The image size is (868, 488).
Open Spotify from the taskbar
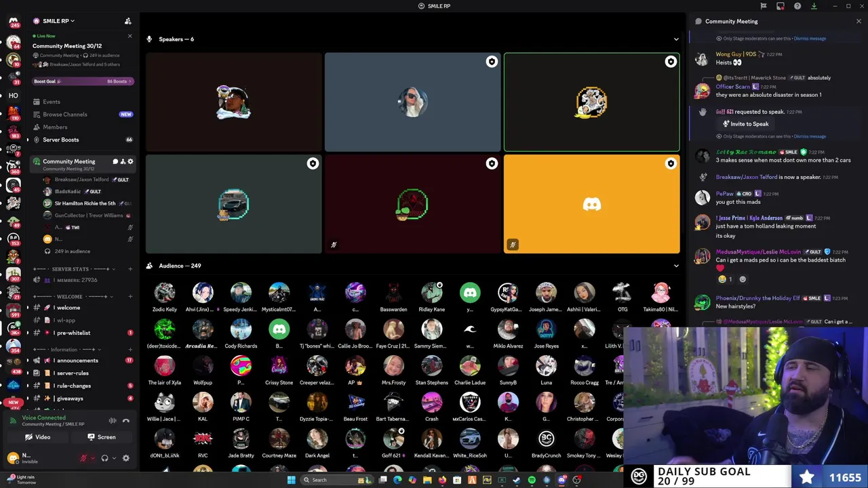532,480
